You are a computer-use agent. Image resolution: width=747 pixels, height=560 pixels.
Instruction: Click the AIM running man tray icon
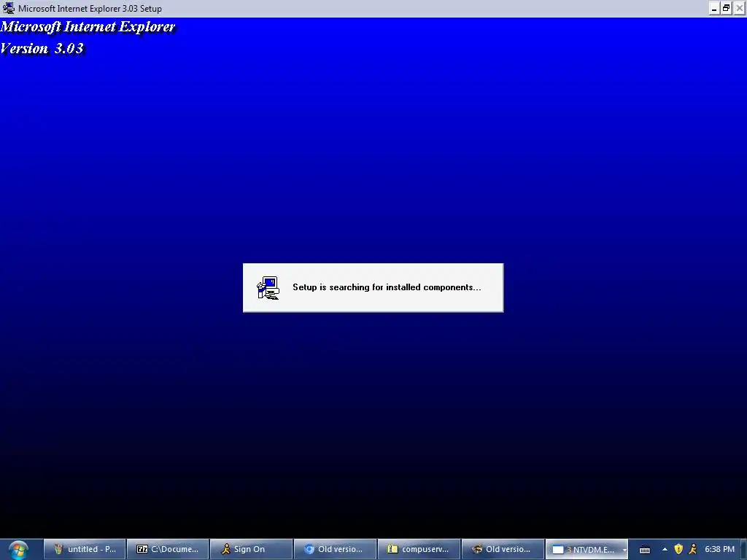(x=693, y=549)
